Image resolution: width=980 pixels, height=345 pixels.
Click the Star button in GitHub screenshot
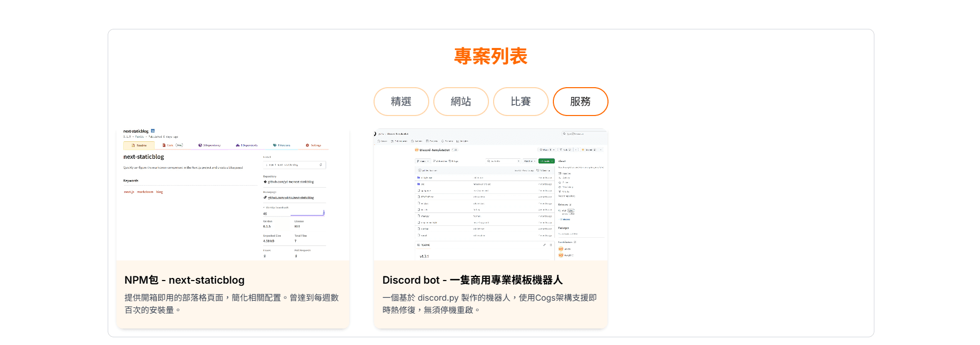coord(589,150)
